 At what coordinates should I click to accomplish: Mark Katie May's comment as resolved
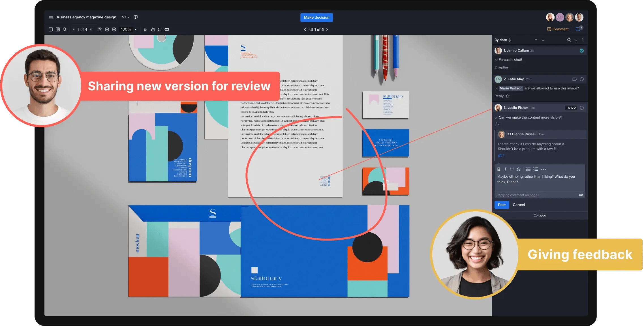pyautogui.click(x=582, y=79)
